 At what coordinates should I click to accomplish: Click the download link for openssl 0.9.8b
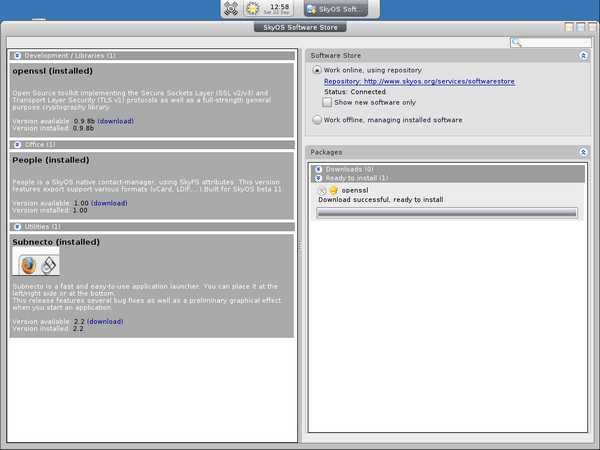[116, 121]
